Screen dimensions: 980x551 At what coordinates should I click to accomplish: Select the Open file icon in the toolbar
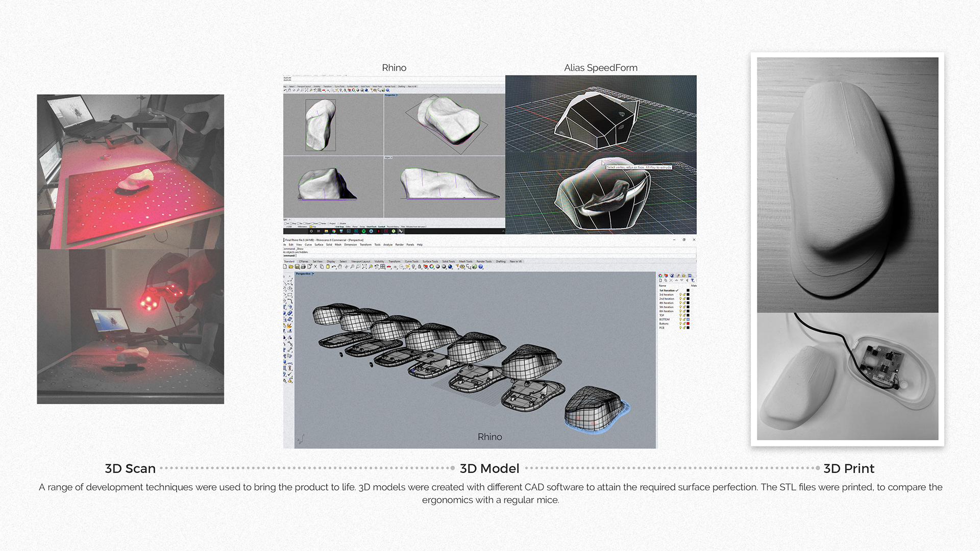tap(291, 267)
